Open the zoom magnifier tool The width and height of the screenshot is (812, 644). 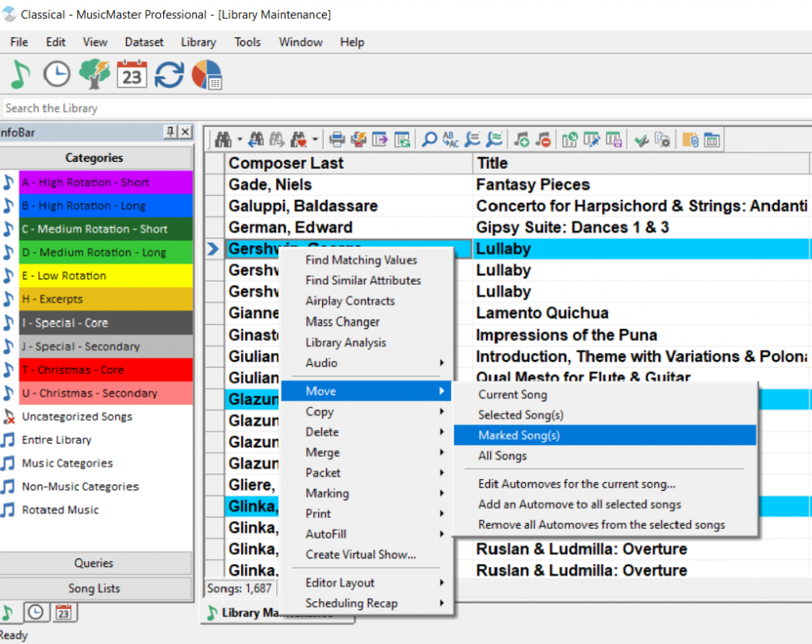[x=427, y=139]
